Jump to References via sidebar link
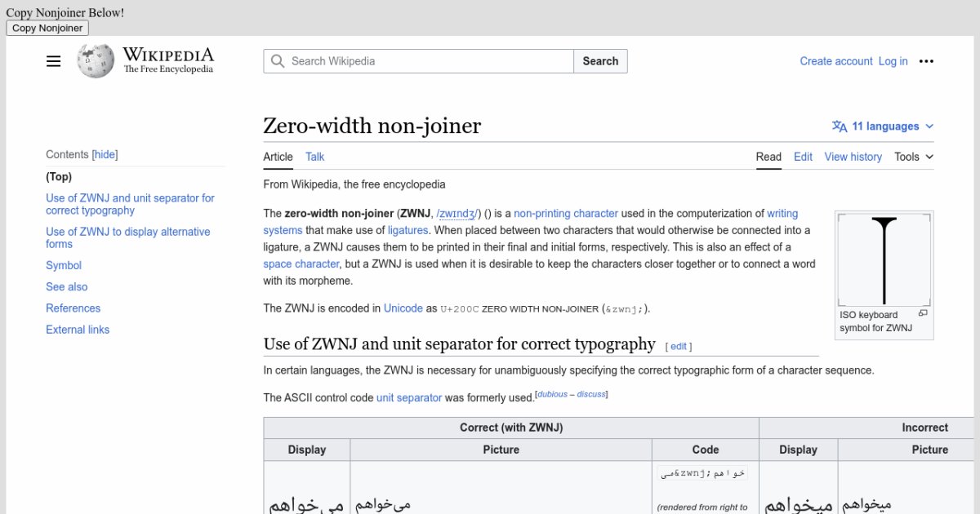 click(x=73, y=308)
